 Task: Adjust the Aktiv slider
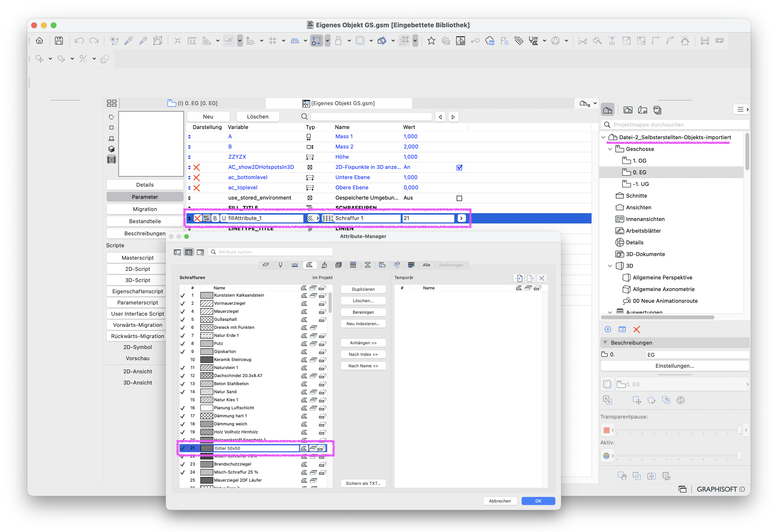[x=739, y=455]
